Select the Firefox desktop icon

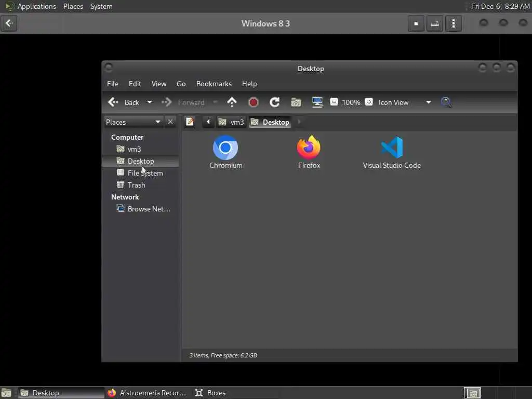point(309,148)
